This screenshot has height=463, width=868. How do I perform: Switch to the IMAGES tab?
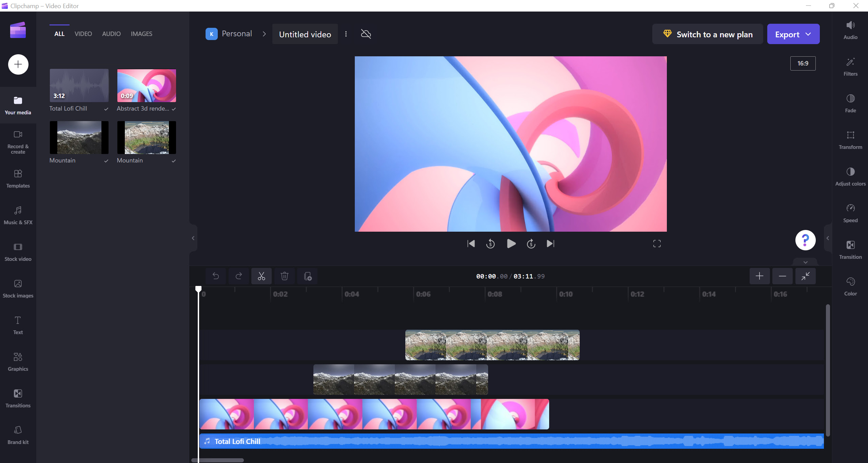click(x=141, y=34)
